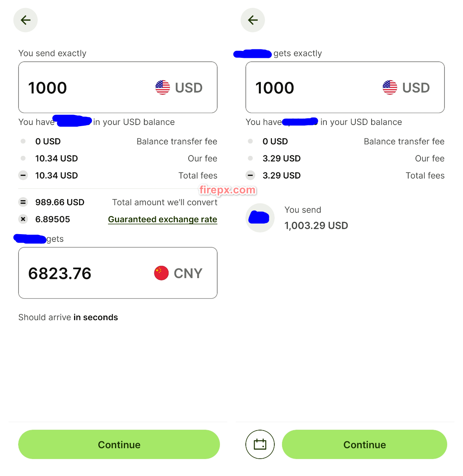Image resolution: width=463 pixels, height=476 pixels.
Task: Go back using left screen's arrow icon
Action: (x=25, y=20)
